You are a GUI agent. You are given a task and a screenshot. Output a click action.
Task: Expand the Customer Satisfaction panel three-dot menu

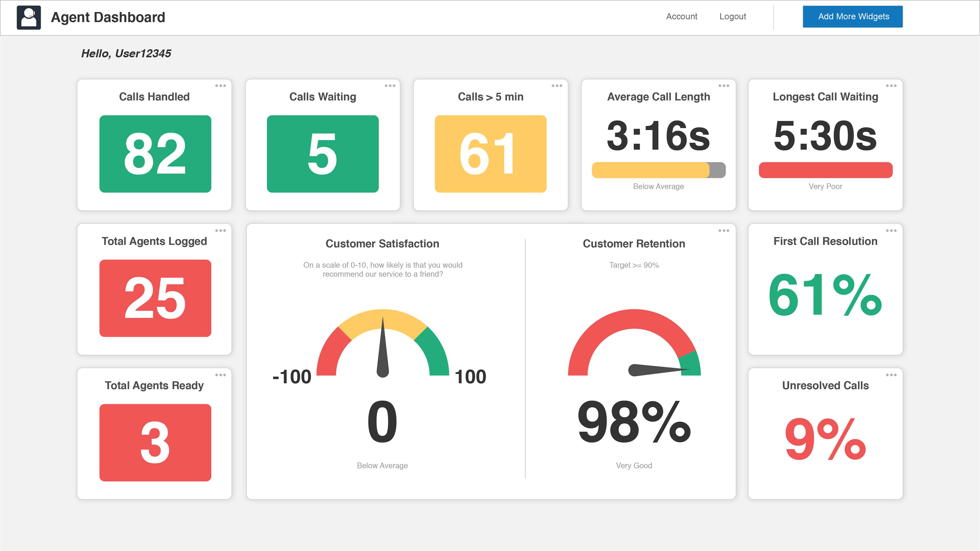click(724, 230)
